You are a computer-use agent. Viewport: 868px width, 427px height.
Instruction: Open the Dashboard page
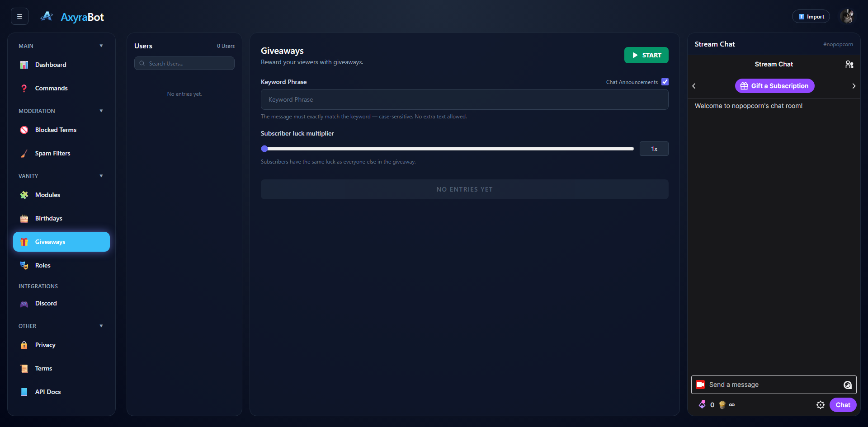tap(61, 65)
